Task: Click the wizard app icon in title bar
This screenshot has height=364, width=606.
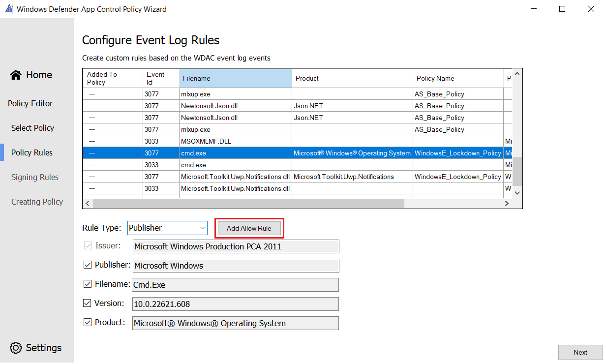Action: coord(8,9)
